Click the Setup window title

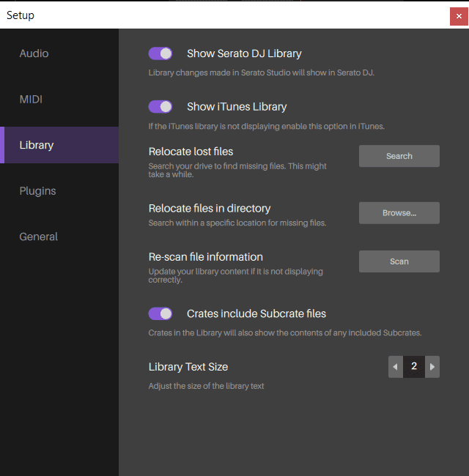[21, 15]
